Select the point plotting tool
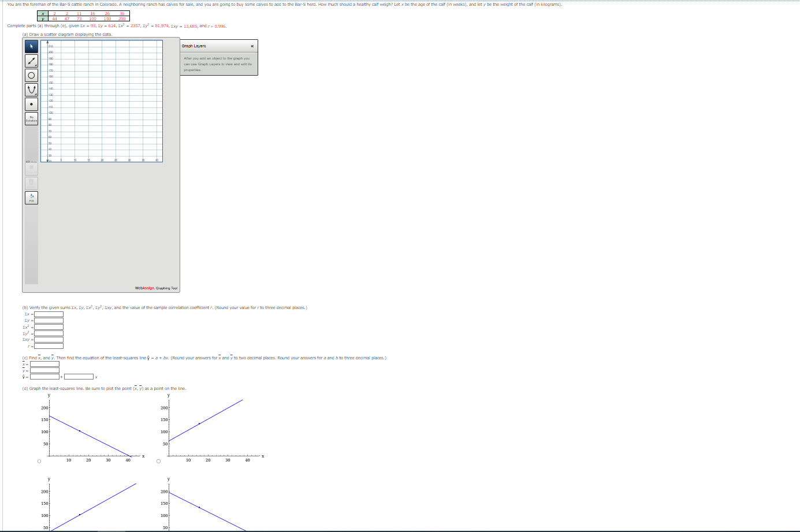The height and width of the screenshot is (532, 800). tap(31, 104)
